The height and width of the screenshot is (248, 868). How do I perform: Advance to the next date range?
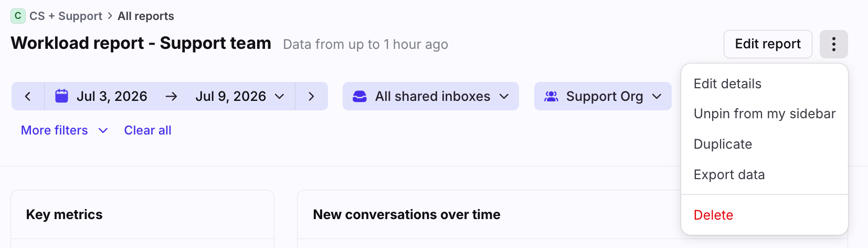[311, 96]
